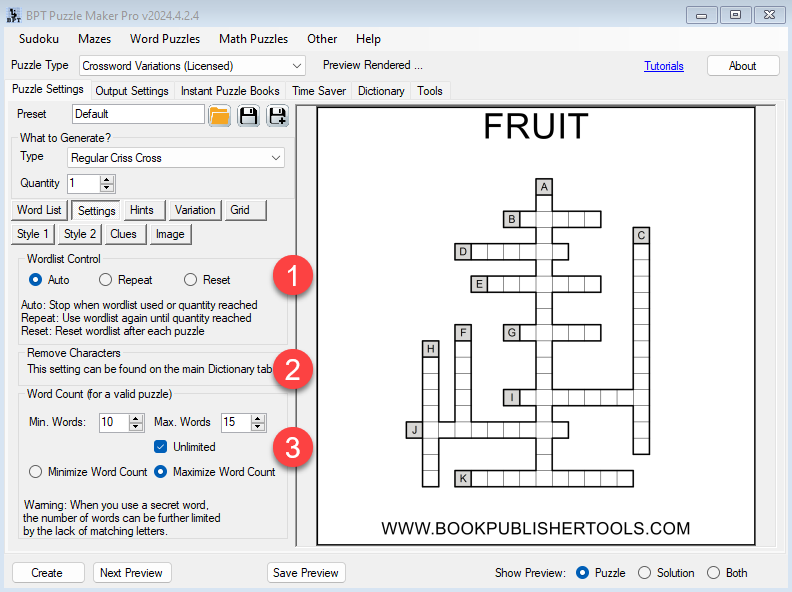The height and width of the screenshot is (592, 792).
Task: Increase the Quantity spinner value
Action: pyautogui.click(x=108, y=179)
